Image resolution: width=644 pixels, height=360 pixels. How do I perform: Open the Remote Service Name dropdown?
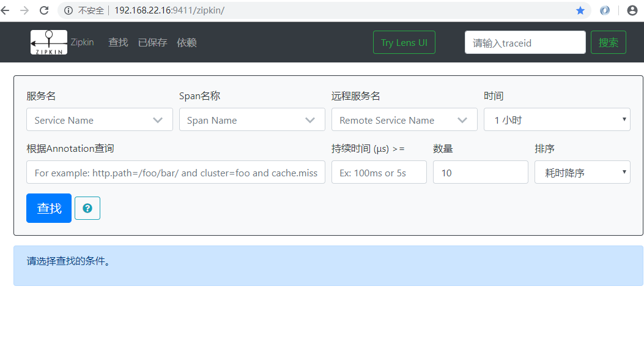pyautogui.click(x=404, y=119)
